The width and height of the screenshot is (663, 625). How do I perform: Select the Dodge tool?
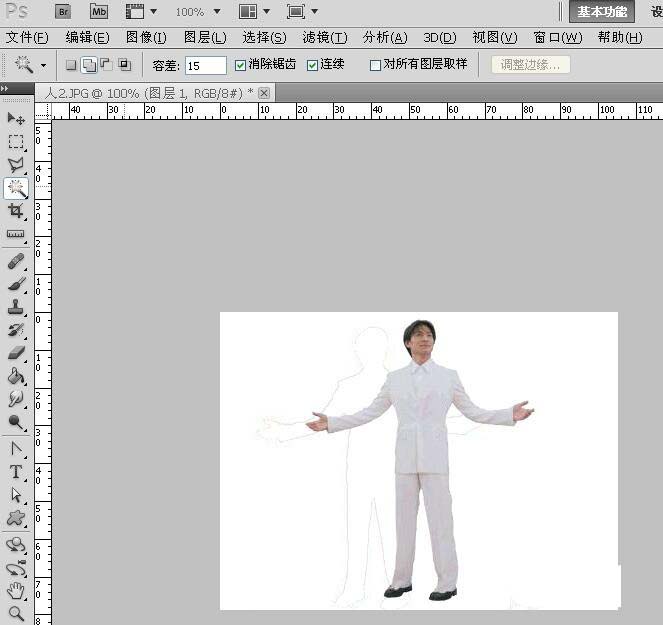point(16,421)
